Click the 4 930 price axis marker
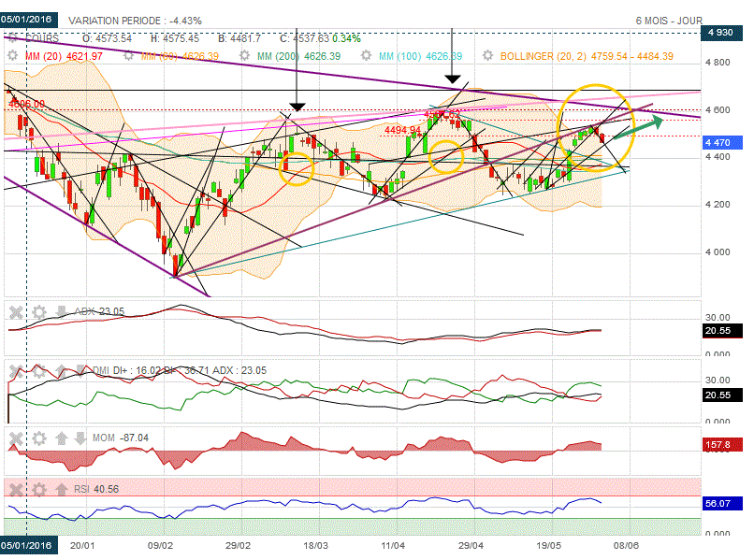Viewport: 754px width, 560px height. click(x=721, y=32)
